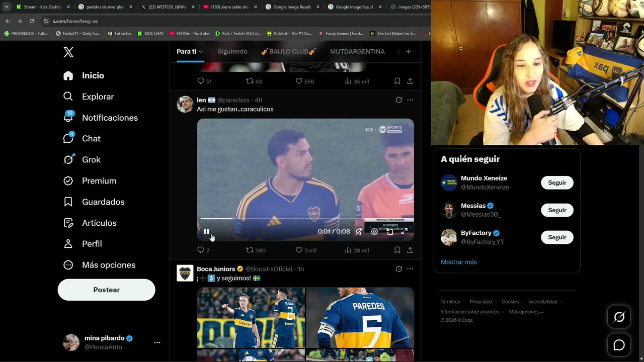The height and width of the screenshot is (362, 644).
Task: Open Boca Juniors profile avatar
Action: [x=185, y=273]
